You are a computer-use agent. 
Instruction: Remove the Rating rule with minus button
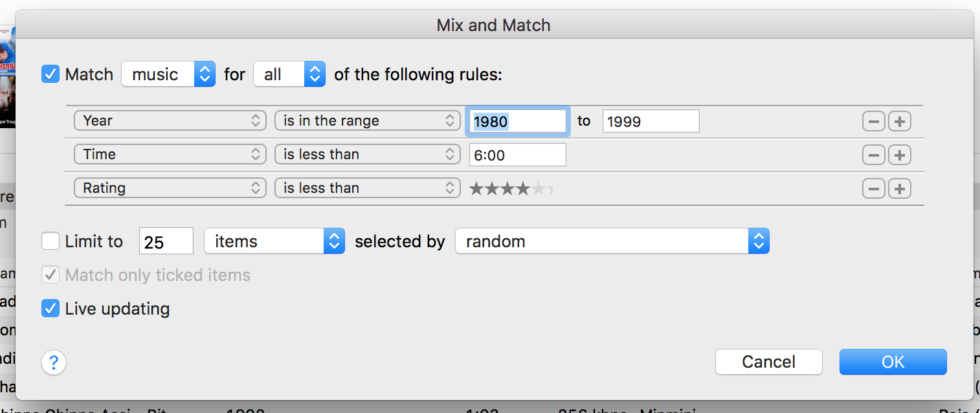click(873, 188)
